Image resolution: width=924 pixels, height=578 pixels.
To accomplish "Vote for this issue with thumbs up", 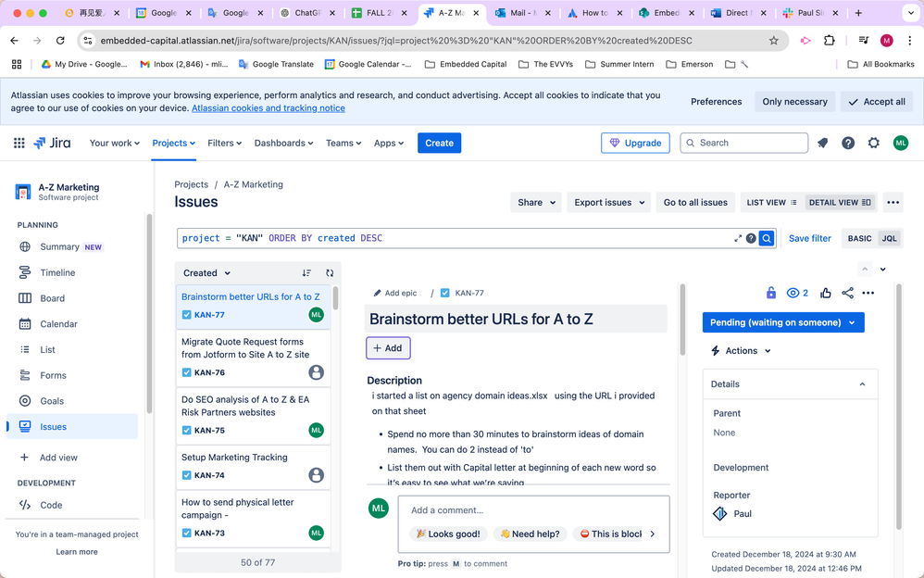I will click(826, 293).
